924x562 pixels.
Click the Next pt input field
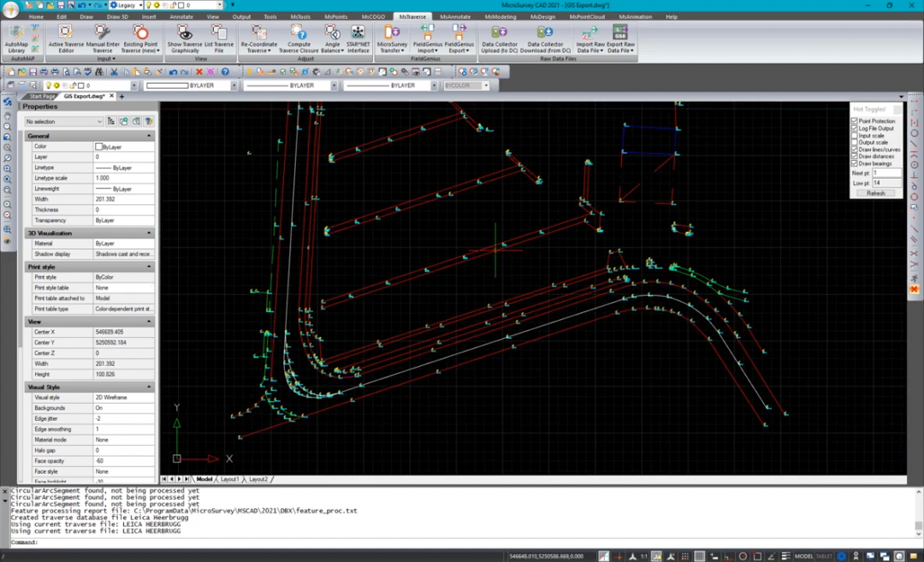[885, 173]
